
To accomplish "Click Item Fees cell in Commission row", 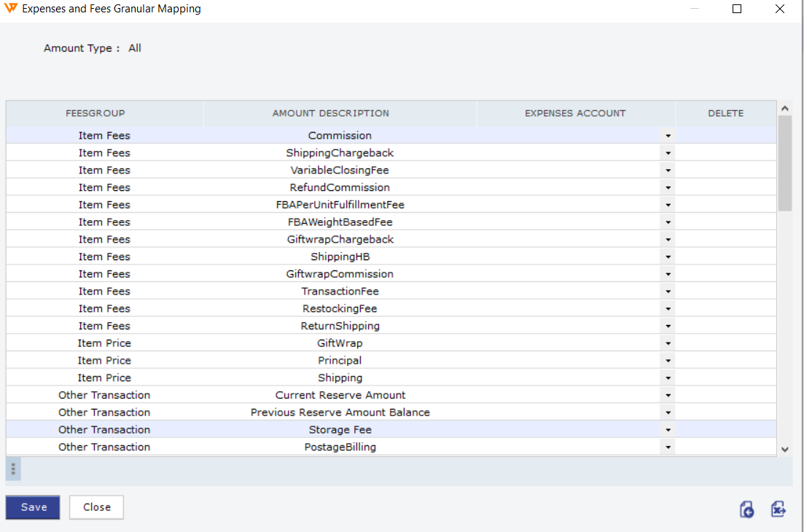I will (x=105, y=136).
